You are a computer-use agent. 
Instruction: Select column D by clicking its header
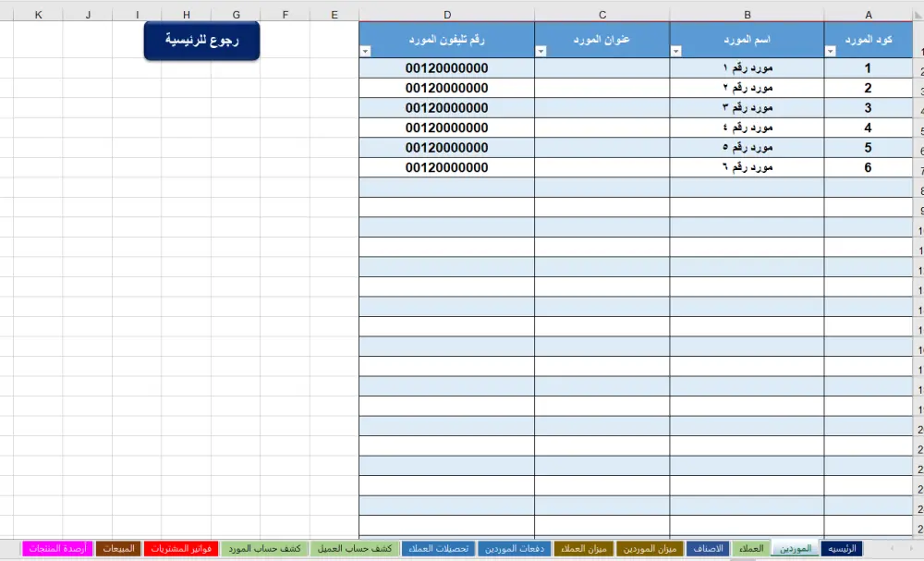click(447, 14)
